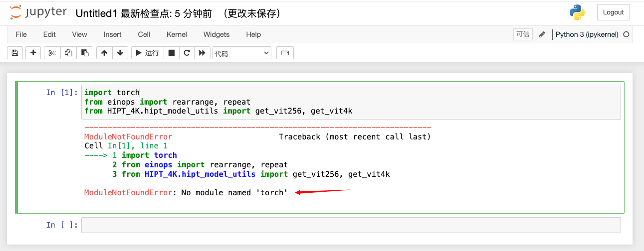Select the In [ ]: cell prompt

(x=62, y=225)
